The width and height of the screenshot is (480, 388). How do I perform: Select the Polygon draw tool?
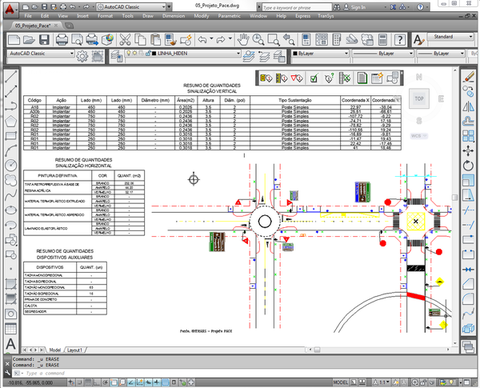coord(11,121)
